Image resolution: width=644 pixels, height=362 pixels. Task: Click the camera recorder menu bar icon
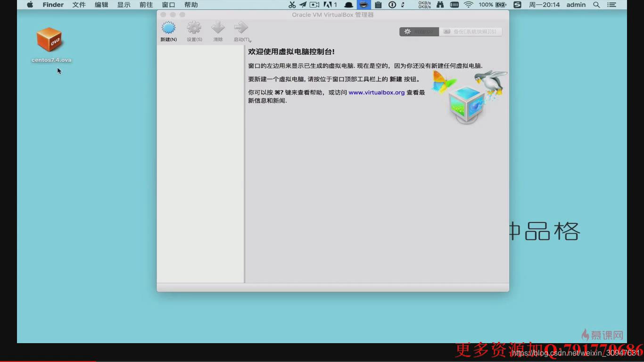[x=314, y=5]
